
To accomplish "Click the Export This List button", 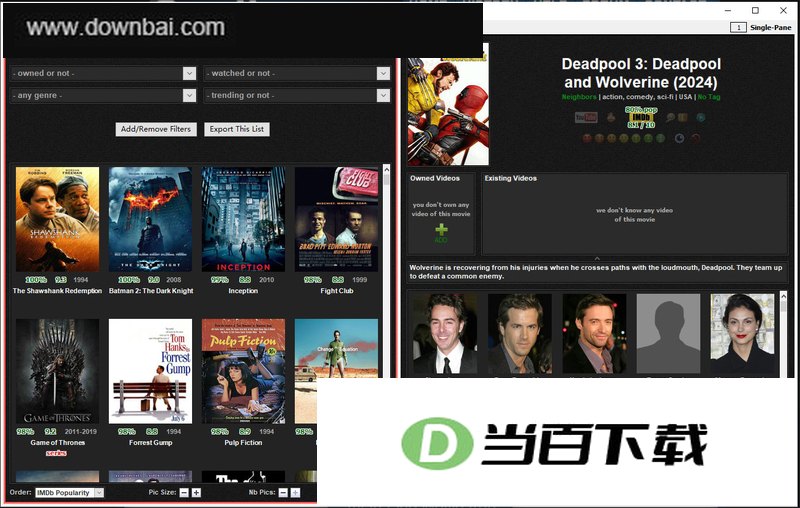I will [x=237, y=129].
